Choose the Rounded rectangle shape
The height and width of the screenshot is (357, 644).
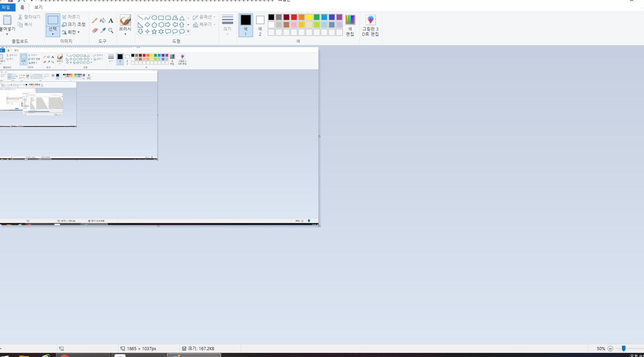pyautogui.click(x=168, y=18)
